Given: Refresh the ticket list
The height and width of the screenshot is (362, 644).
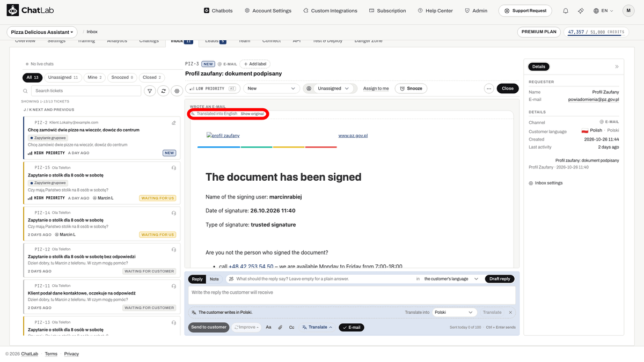Looking at the screenshot, I should [x=164, y=91].
